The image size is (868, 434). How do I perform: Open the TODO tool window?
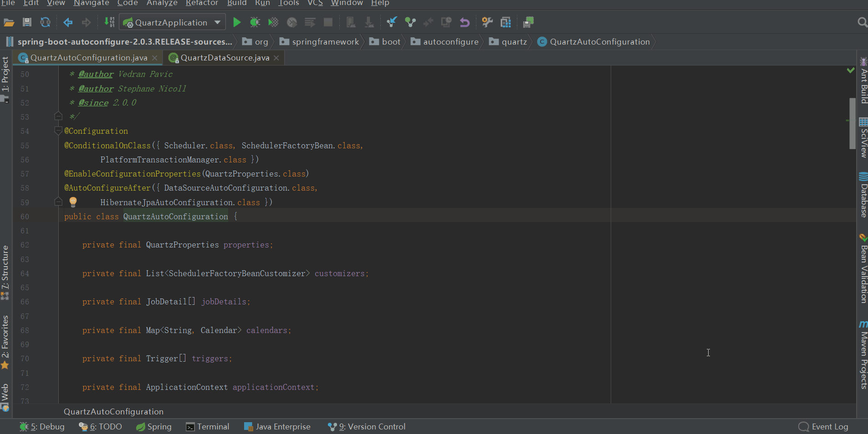(101, 427)
